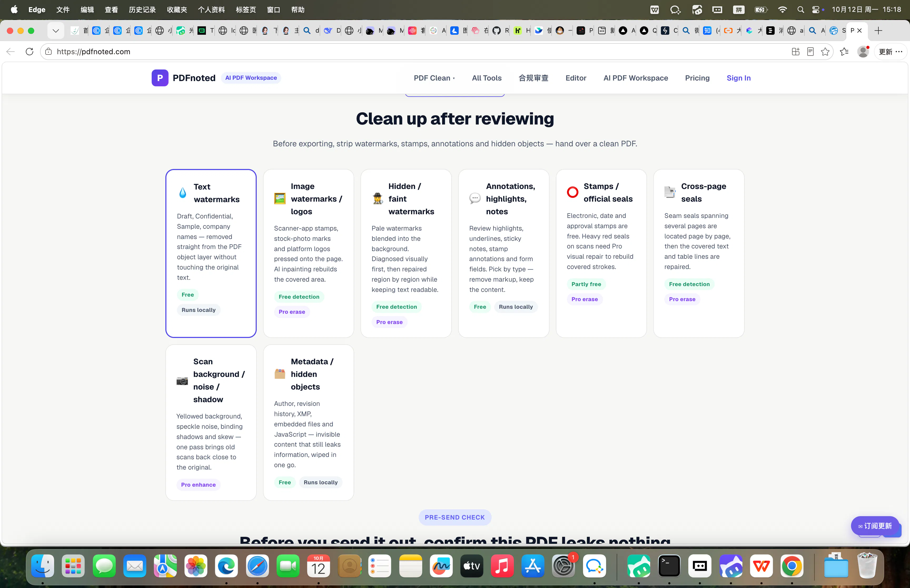The height and width of the screenshot is (588, 910).
Task: Open AI PDF Workspace nav link
Action: (x=635, y=78)
